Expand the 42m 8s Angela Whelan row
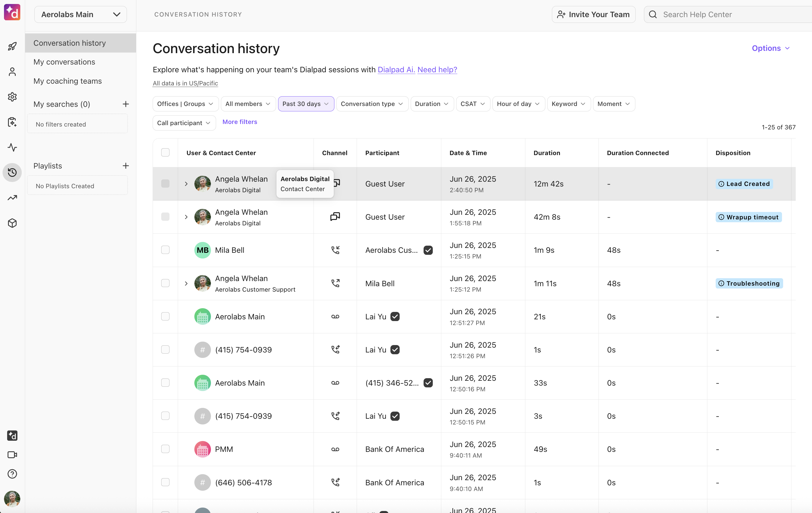 (x=186, y=217)
